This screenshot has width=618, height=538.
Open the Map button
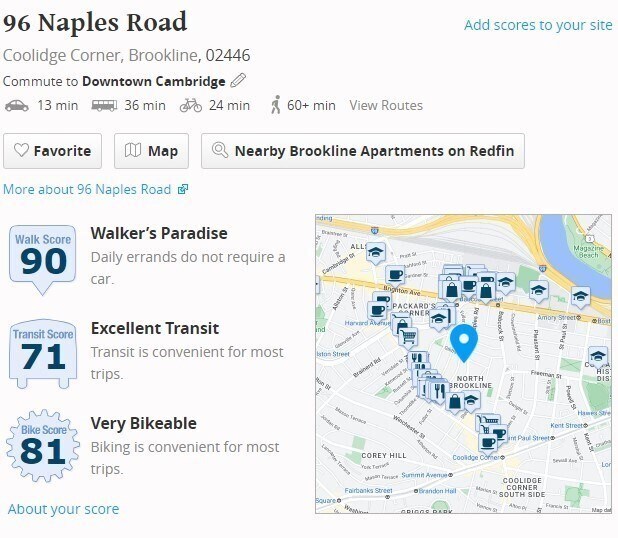coord(151,151)
